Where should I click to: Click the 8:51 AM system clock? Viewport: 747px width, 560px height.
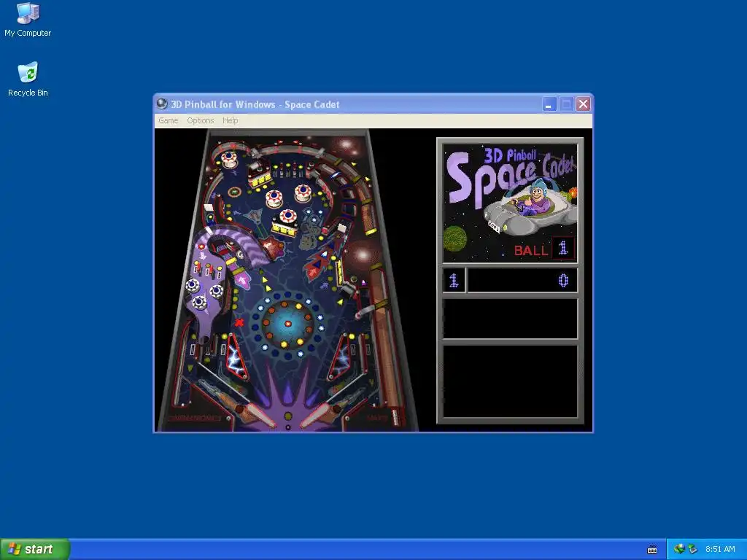pos(720,549)
